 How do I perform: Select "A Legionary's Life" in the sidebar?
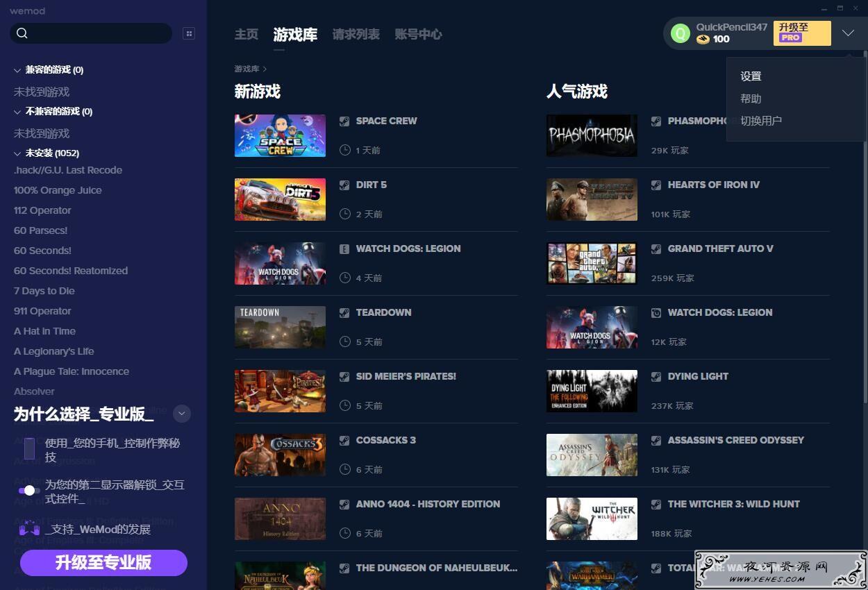click(x=54, y=351)
